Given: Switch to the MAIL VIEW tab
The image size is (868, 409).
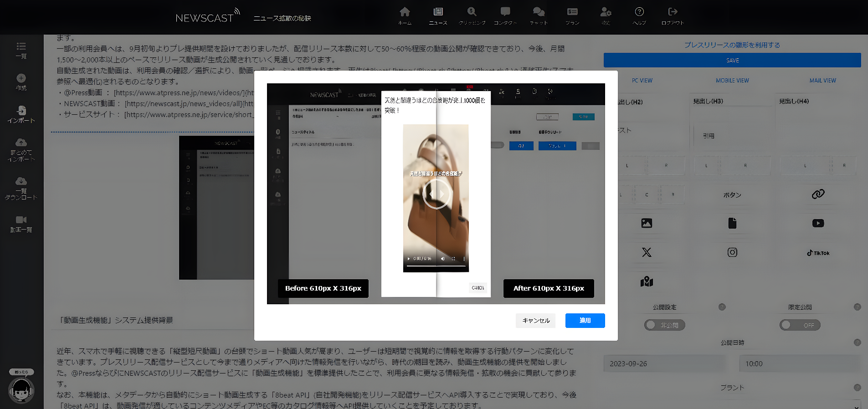Looking at the screenshot, I should 822,81.
